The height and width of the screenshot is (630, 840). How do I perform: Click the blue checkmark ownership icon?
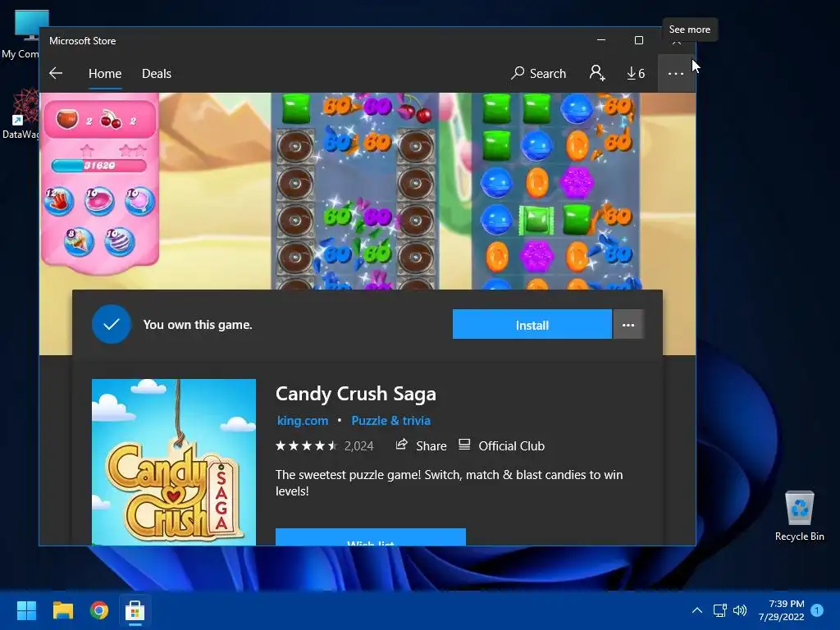(x=112, y=324)
